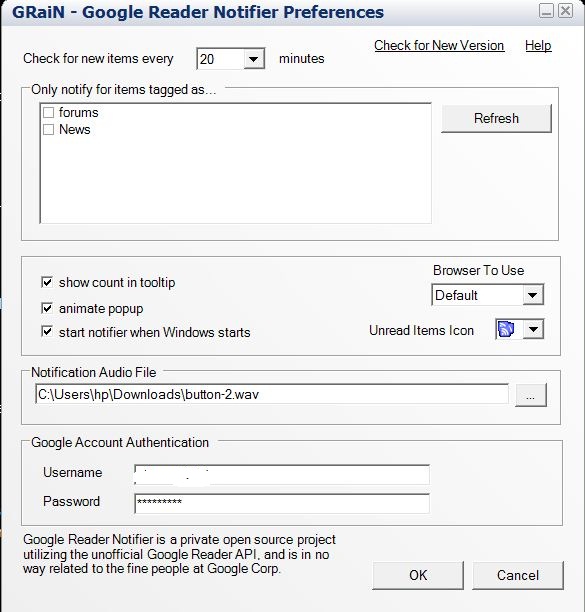The image size is (585, 612).
Task: Close the GRaiN preferences window
Action: coord(565,11)
